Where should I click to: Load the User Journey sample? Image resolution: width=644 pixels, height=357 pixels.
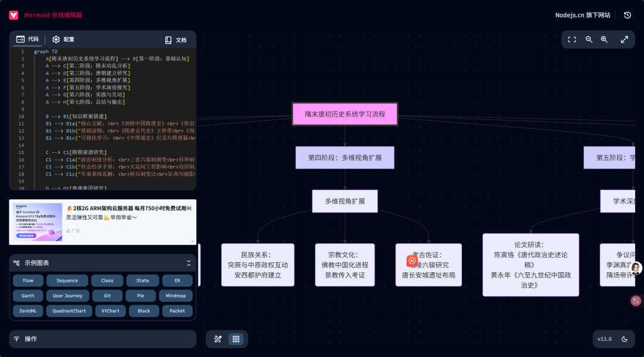tap(67, 296)
